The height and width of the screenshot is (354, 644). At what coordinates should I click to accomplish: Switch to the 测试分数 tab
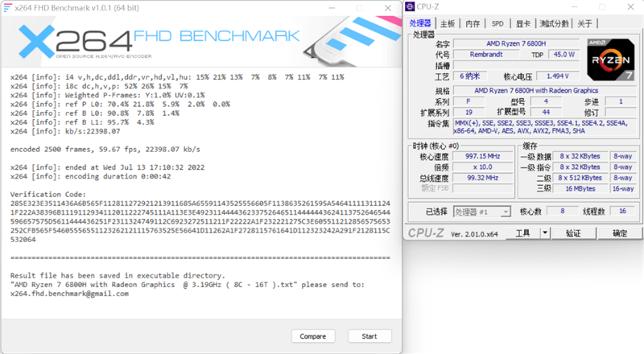click(554, 23)
